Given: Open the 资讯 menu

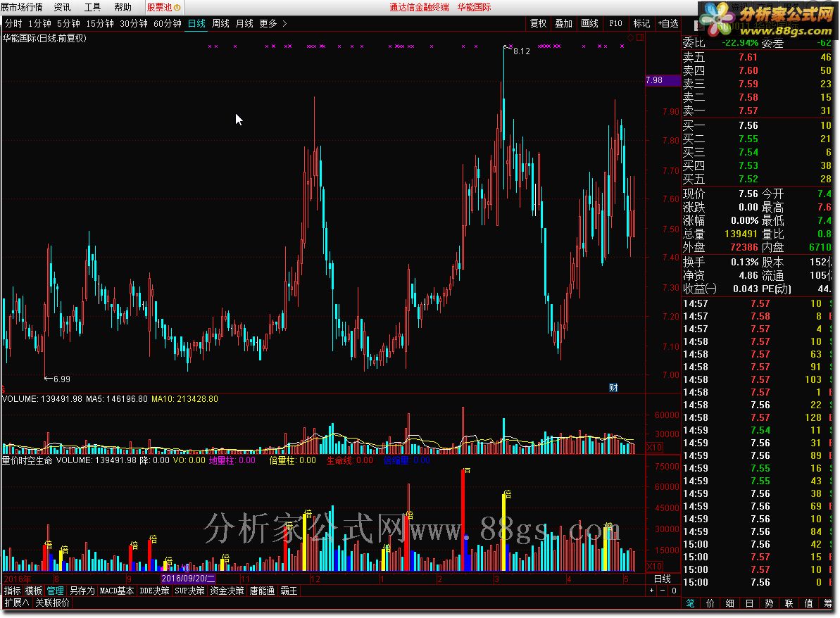Looking at the screenshot, I should click(62, 8).
